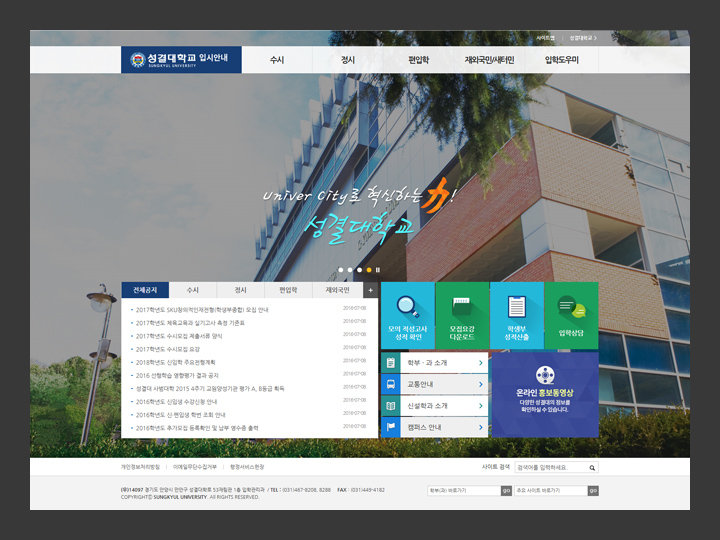Expand the 캠퍼스 안내 chevron arrow
720x540 pixels.
(481, 428)
